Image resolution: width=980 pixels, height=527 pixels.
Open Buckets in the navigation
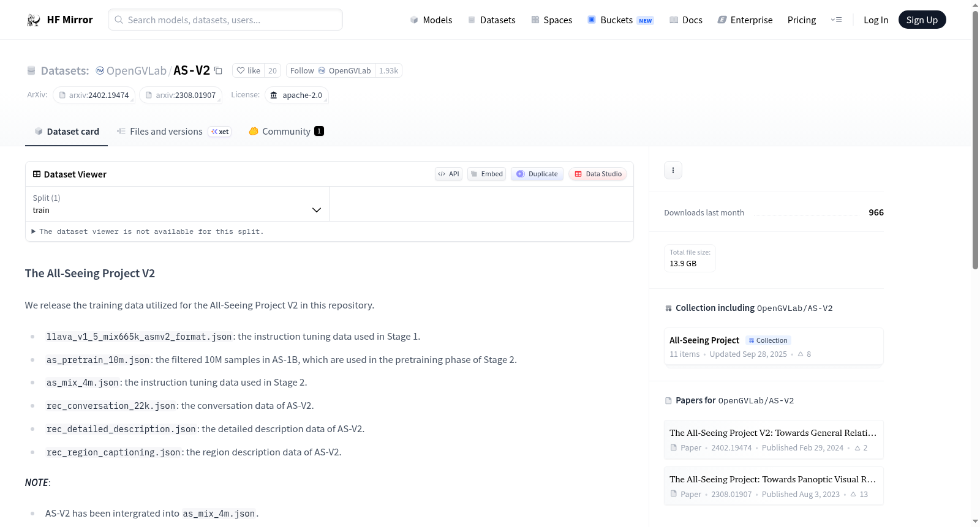(x=620, y=20)
